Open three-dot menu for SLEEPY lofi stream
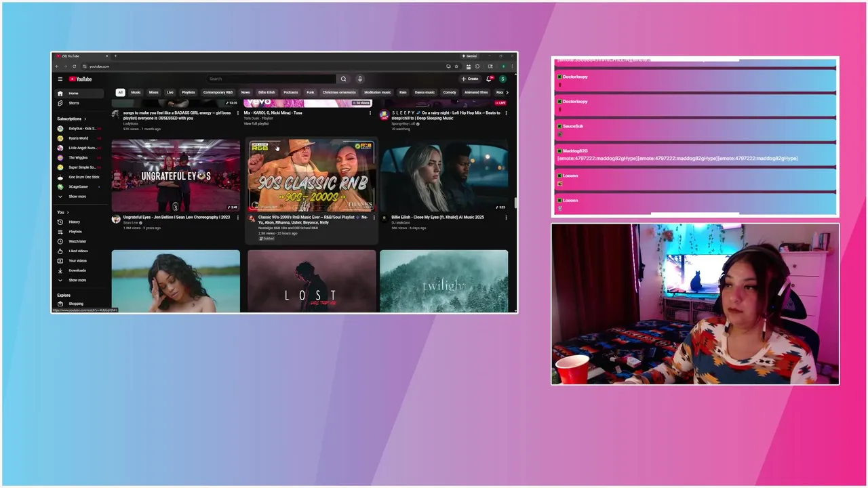Viewport: 868px width, 488px height. 506,113
